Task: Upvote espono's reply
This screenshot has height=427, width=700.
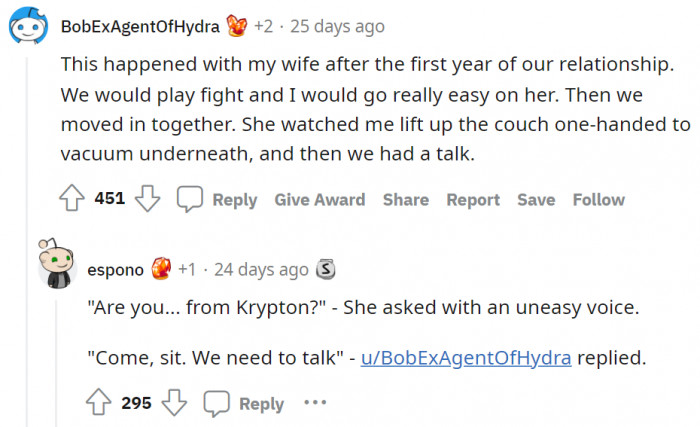Action: 100,403
